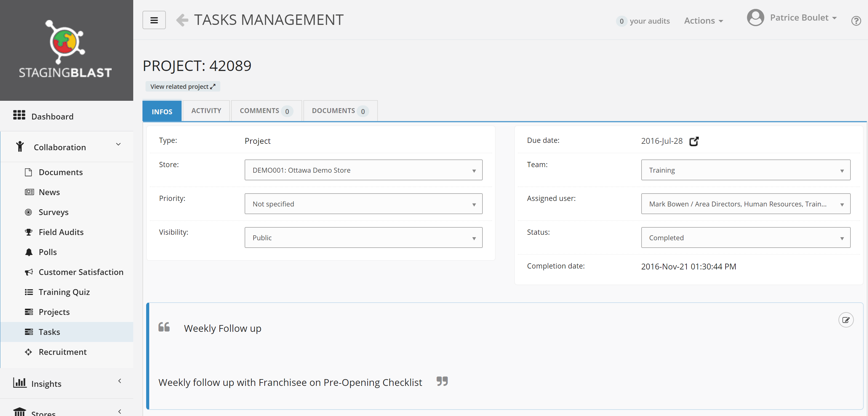Open Training Quiz in sidebar
Viewport: 868px width, 416px height.
[64, 292]
